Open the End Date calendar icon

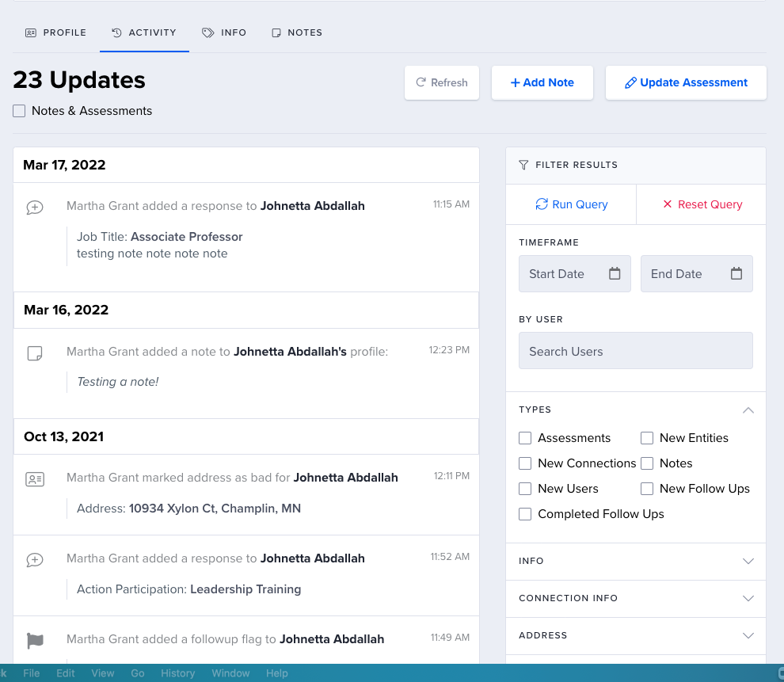click(x=736, y=273)
